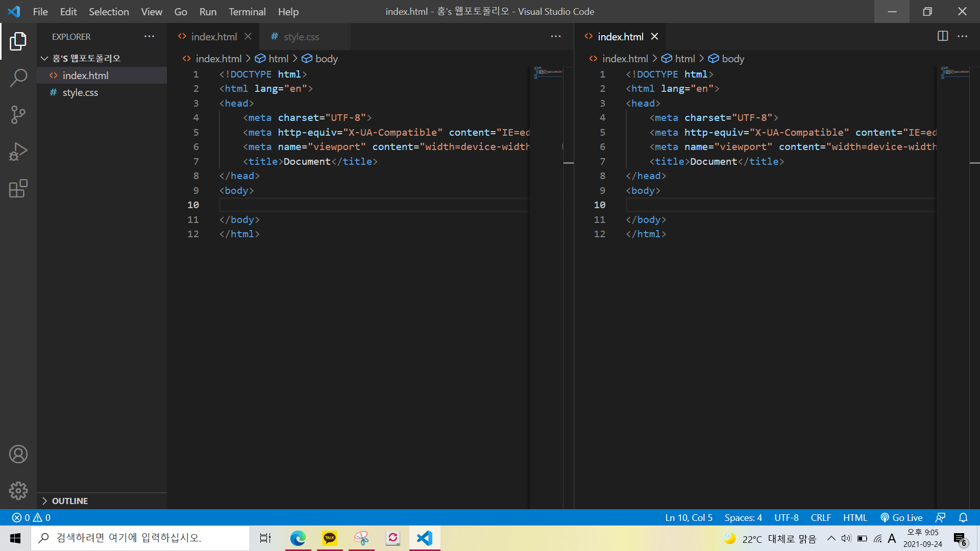Show hidden system tray icons
Screen dimensions: 980x551
pos(831,538)
